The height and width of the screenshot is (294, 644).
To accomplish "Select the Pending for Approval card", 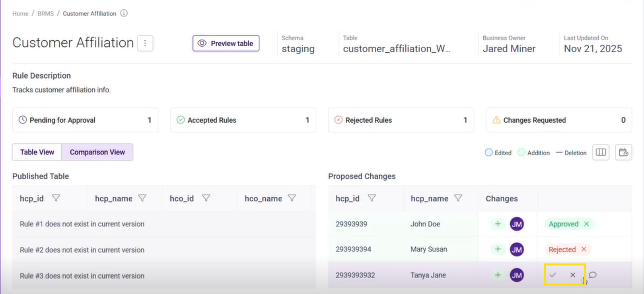I will [85, 120].
